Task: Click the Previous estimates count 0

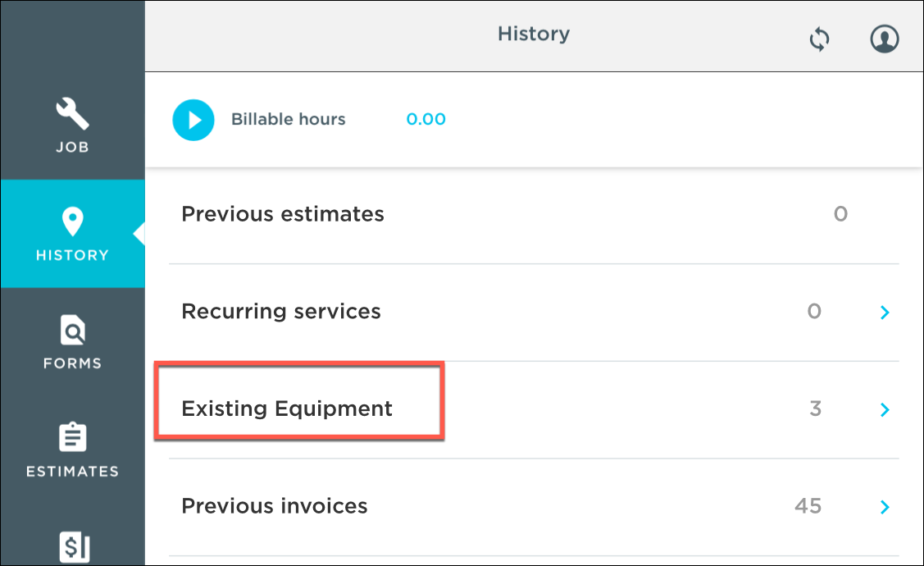Action: click(x=841, y=214)
